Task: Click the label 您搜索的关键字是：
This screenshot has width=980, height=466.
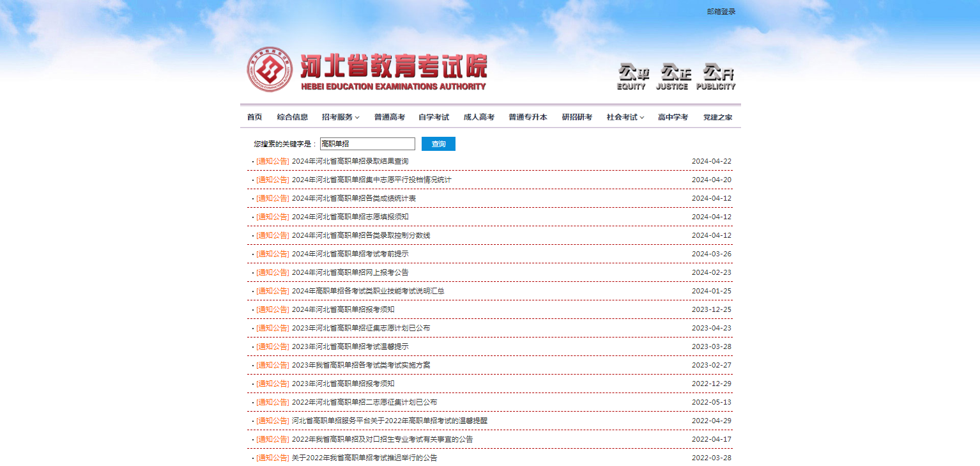Action: (x=286, y=144)
